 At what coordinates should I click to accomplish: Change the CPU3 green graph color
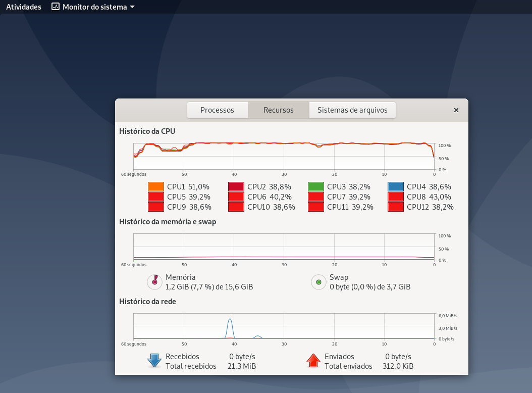click(316, 187)
